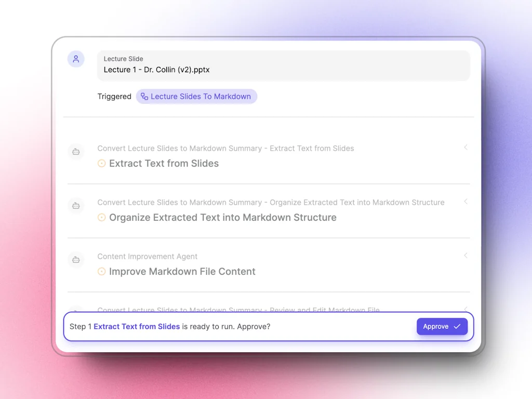Screen dimensions: 532x399
Task: Click the robot icon beside Extract Text from Slides
Action: pyautogui.click(x=76, y=152)
